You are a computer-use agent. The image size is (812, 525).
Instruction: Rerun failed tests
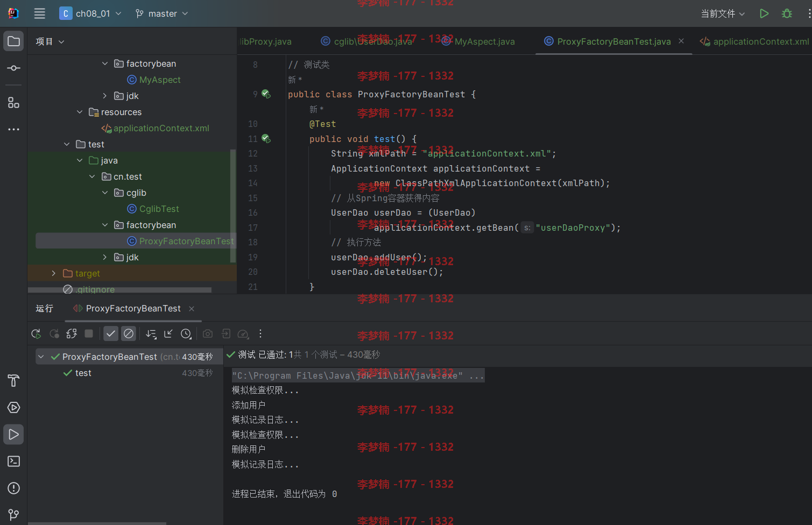tap(54, 334)
